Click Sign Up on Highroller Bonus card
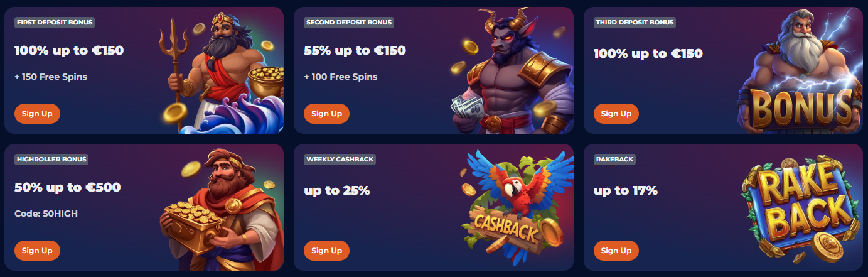 click(x=37, y=251)
